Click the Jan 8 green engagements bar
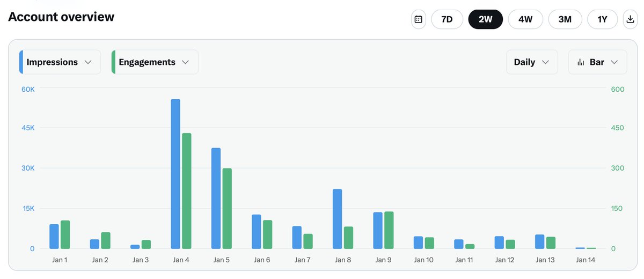644x279 pixels. [x=348, y=238]
